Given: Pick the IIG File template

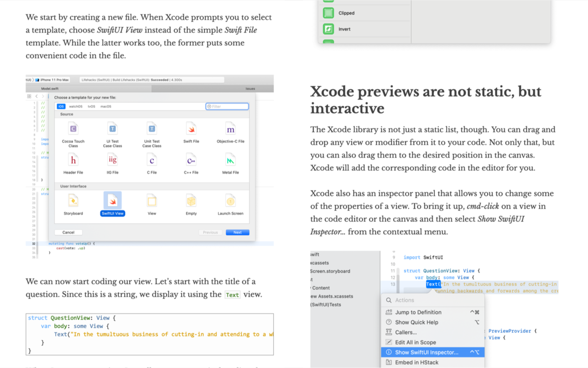Looking at the screenshot, I should click(112, 164).
